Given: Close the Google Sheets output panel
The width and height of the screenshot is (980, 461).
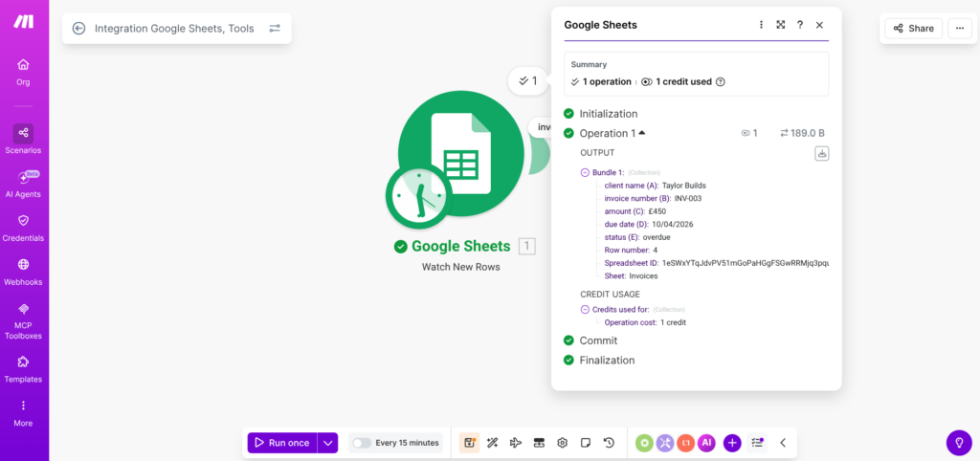Looking at the screenshot, I should coord(819,25).
